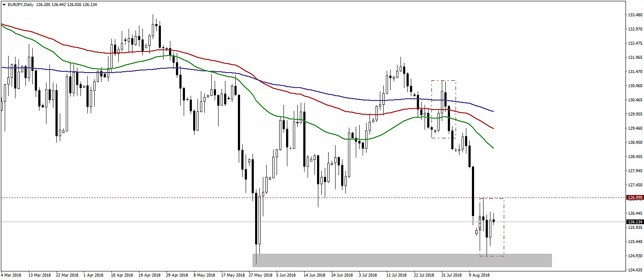The height and width of the screenshot is (280, 644).
Task: Click the 124.435 price axis label
Action: point(635,270)
